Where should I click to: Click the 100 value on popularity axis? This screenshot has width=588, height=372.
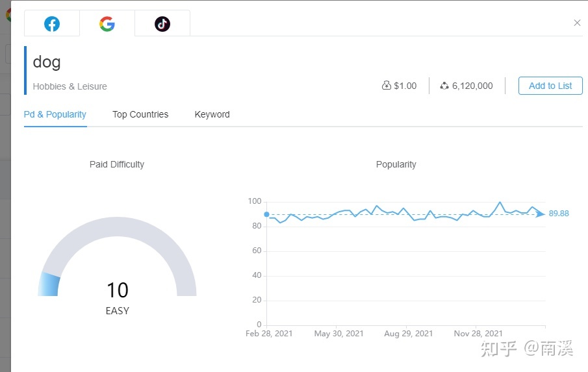coord(255,201)
